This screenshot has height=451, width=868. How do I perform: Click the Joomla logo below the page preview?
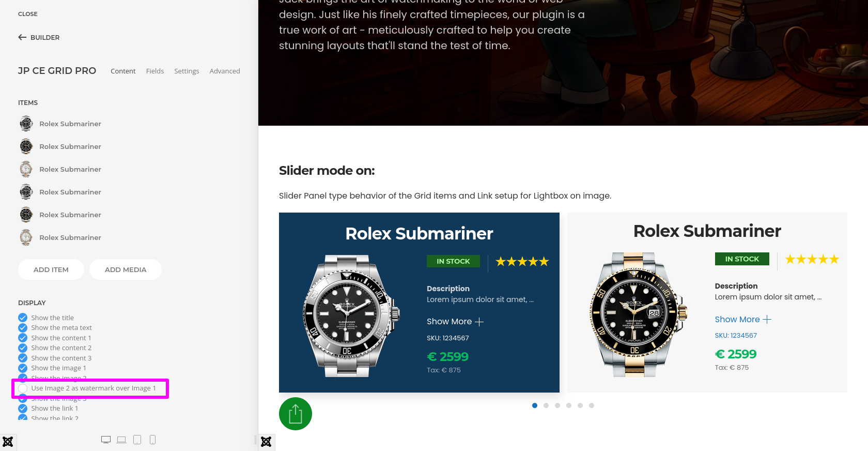(266, 442)
